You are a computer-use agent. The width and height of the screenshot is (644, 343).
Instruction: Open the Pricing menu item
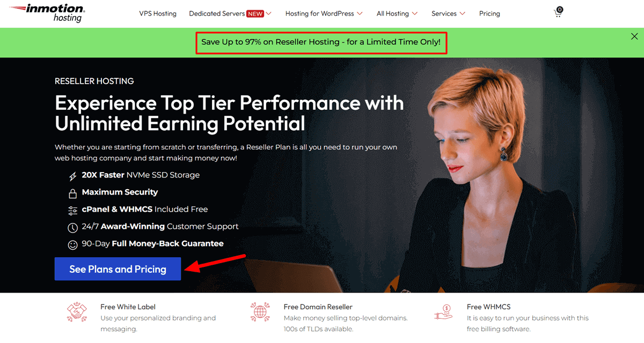tap(489, 13)
